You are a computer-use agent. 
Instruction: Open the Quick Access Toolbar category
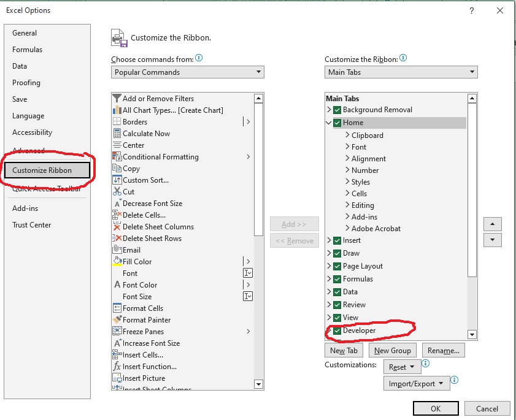point(47,189)
